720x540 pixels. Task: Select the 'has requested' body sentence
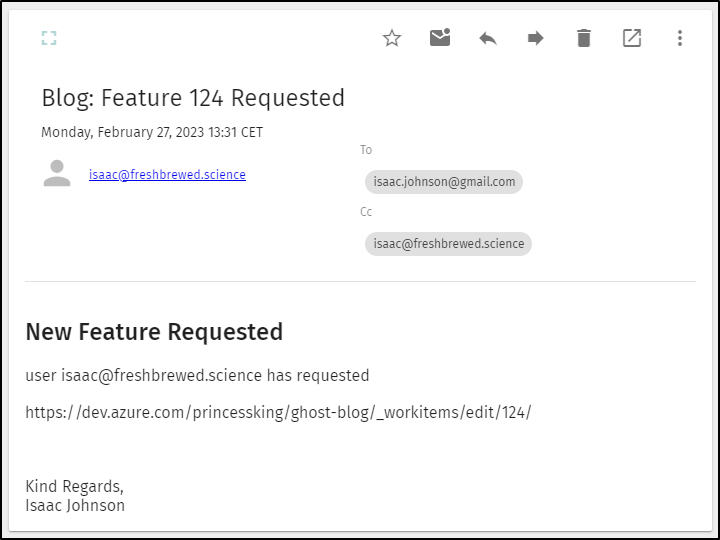click(197, 376)
